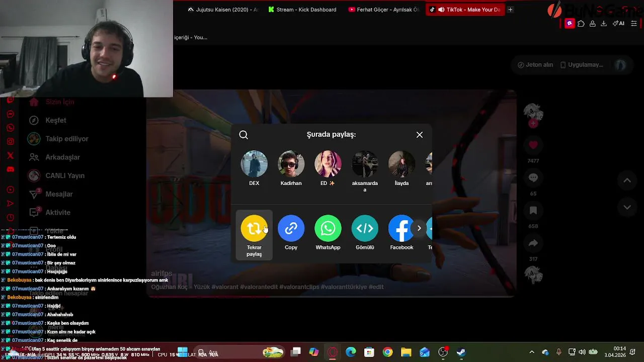Open browser extensions puzzle icon
This screenshot has height=362, width=644.
pyautogui.click(x=581, y=24)
